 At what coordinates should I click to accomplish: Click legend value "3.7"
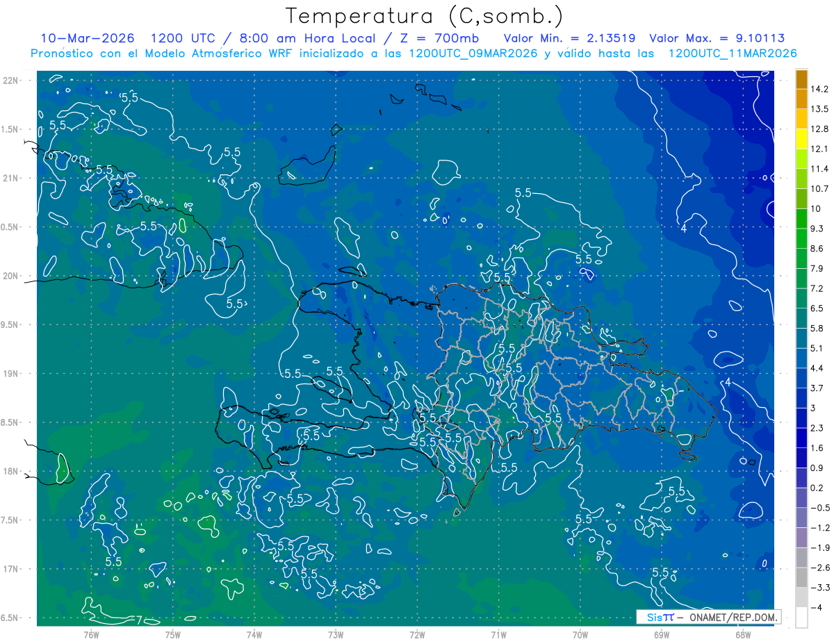817,388
